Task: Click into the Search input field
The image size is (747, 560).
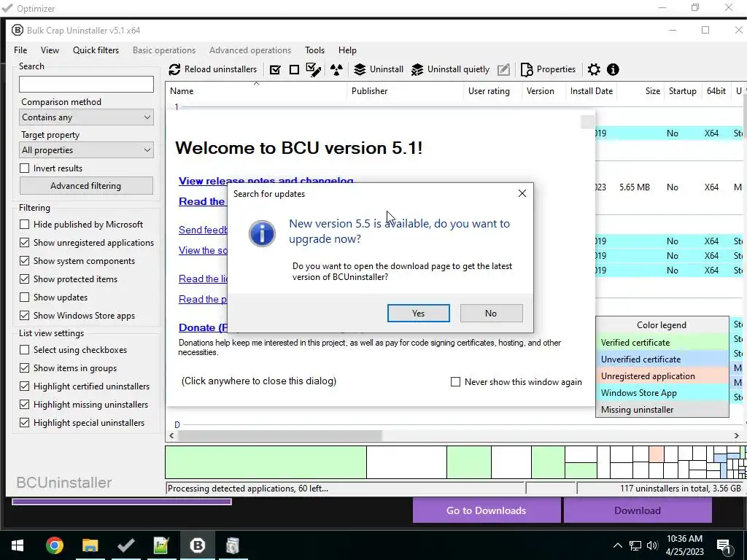Action: tap(86, 85)
